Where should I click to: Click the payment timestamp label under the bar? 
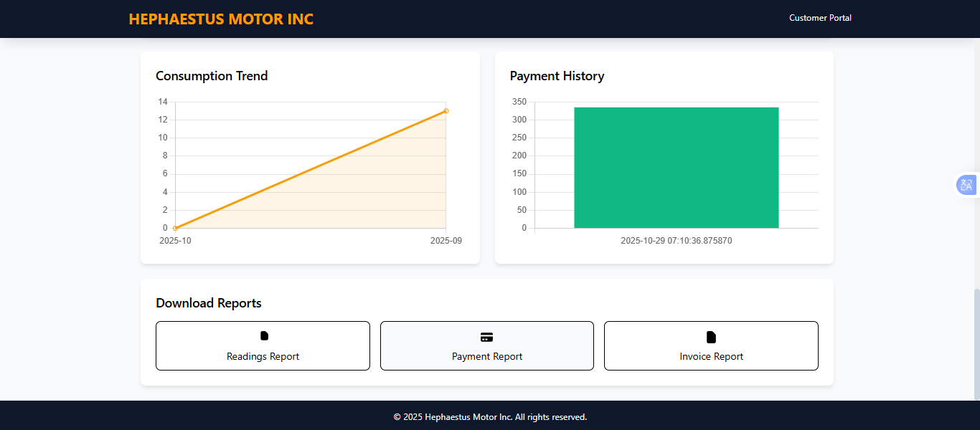pos(676,241)
